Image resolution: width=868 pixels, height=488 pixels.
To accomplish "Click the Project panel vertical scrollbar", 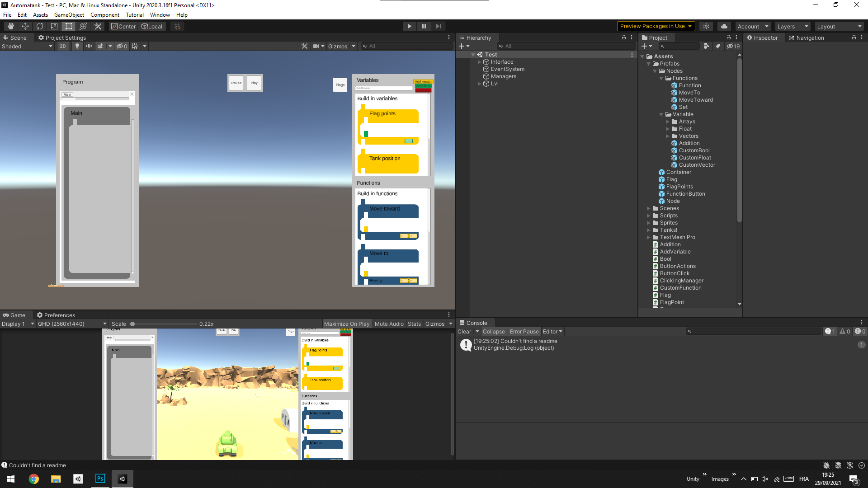I will click(x=740, y=140).
